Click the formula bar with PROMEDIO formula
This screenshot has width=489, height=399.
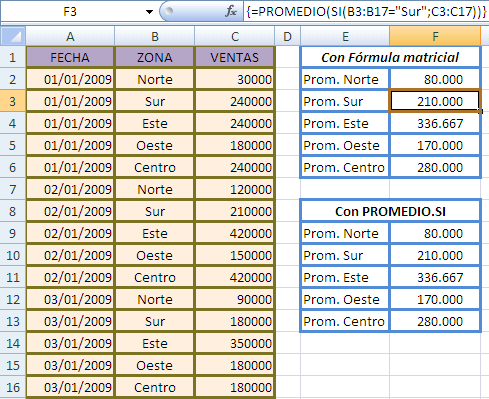[366, 12]
